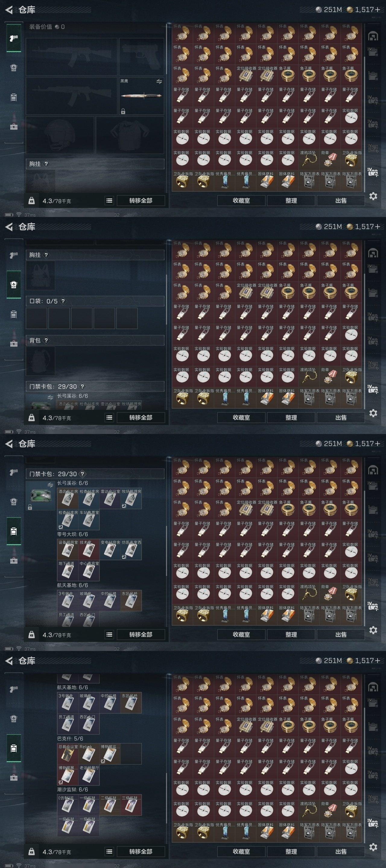This screenshot has height=868, width=386.
Task: Click the highlighted backpack sidebar tab
Action: pyautogui.click(x=14, y=285)
